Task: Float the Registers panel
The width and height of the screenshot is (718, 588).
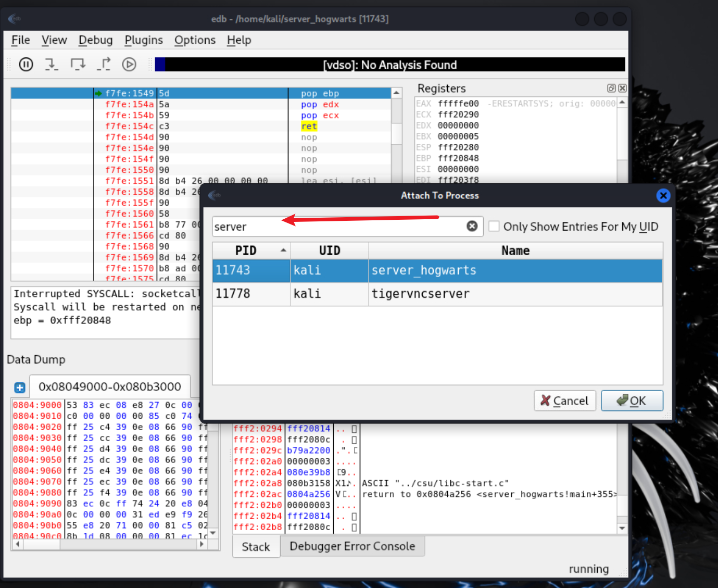Action: point(611,88)
